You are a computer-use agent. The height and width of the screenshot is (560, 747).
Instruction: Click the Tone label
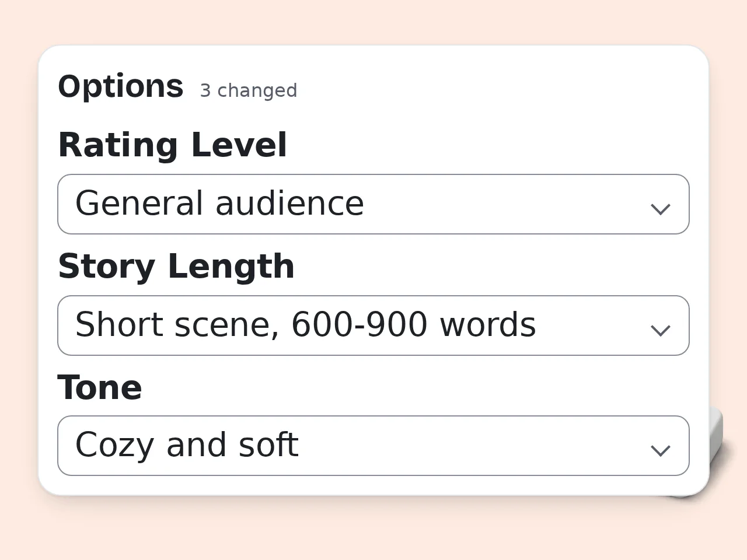(100, 387)
